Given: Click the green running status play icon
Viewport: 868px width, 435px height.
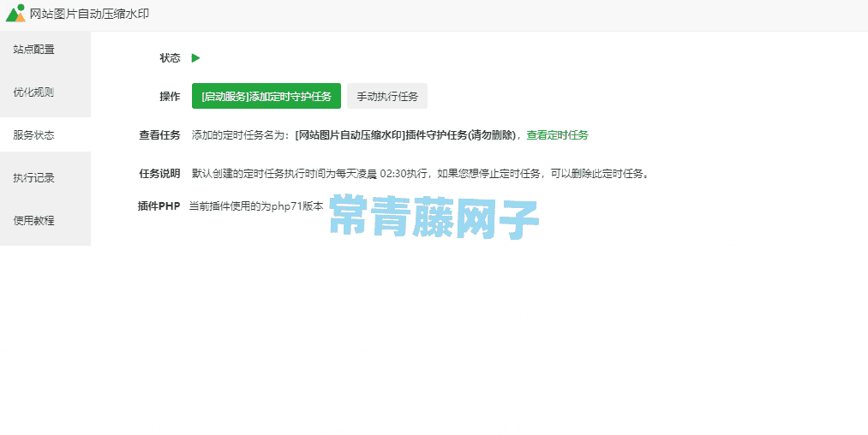Looking at the screenshot, I should [x=196, y=58].
